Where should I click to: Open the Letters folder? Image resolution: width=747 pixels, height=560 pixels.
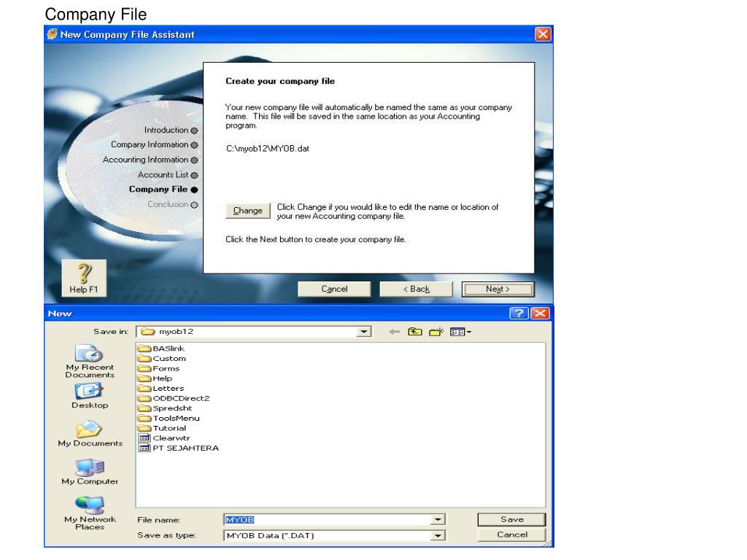(x=161, y=389)
